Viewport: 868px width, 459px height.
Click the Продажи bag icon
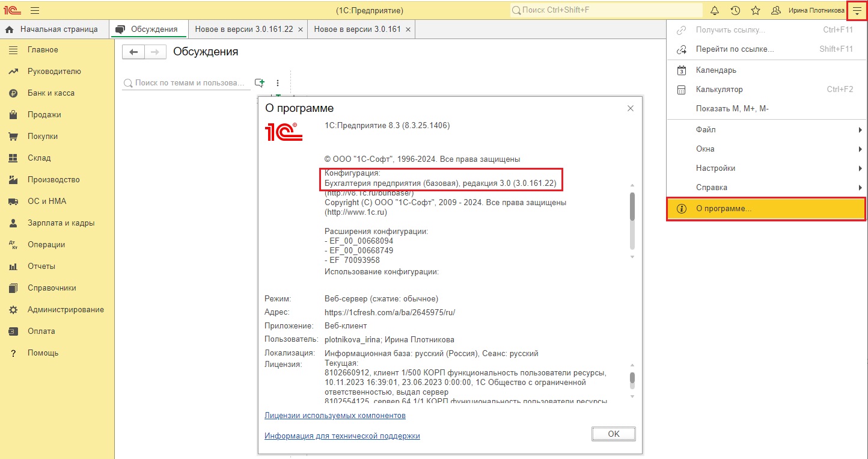point(13,115)
